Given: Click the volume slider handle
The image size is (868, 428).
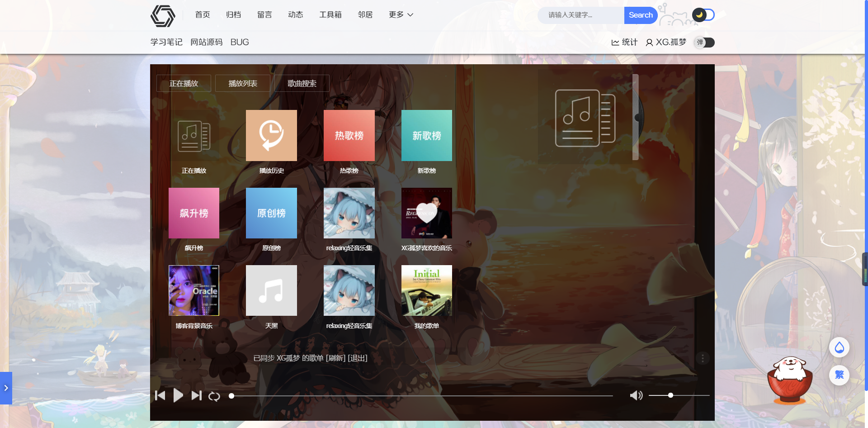Looking at the screenshot, I should [x=670, y=395].
